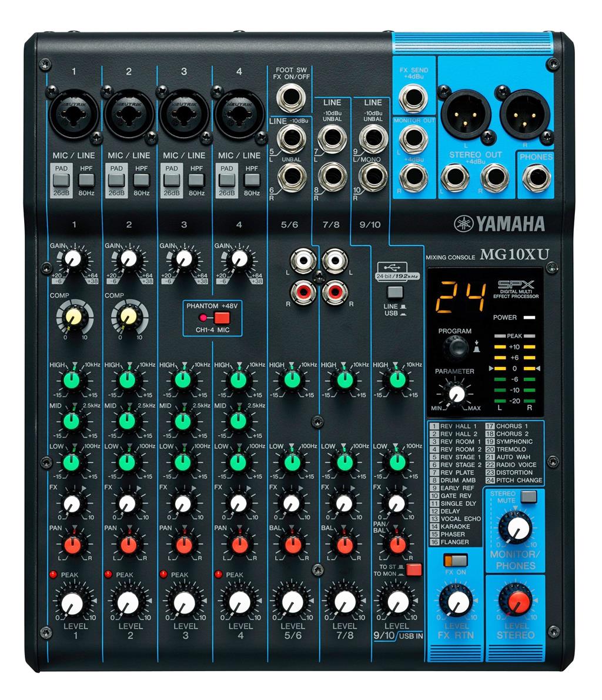The height and width of the screenshot is (700, 602).
Task: Toggle the FX ON switch
Action: pos(455,560)
